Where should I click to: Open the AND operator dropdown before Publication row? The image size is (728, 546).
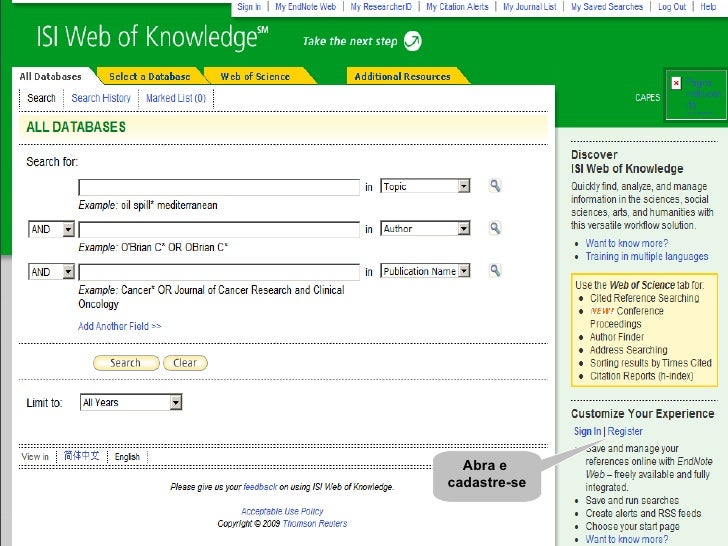point(52,272)
